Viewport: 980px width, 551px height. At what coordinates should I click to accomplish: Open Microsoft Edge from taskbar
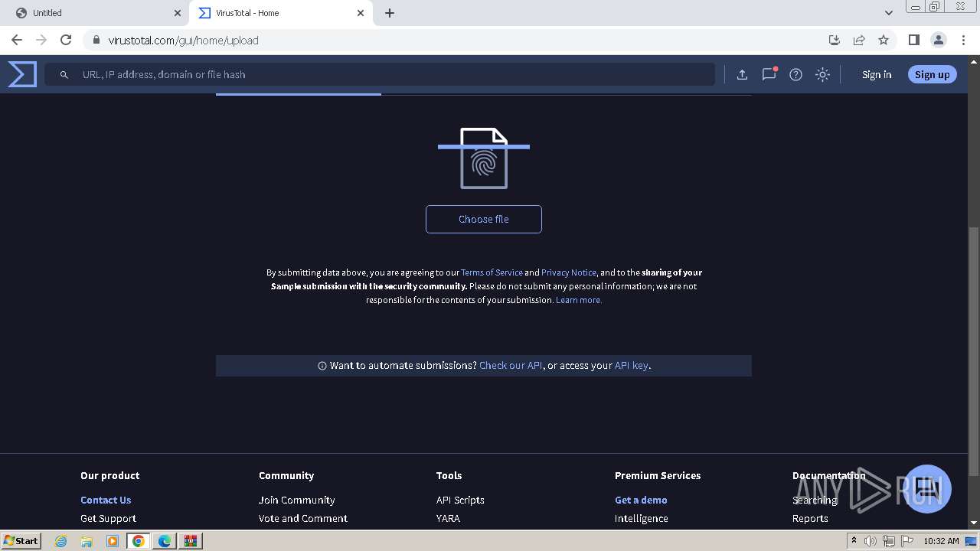pos(165,541)
